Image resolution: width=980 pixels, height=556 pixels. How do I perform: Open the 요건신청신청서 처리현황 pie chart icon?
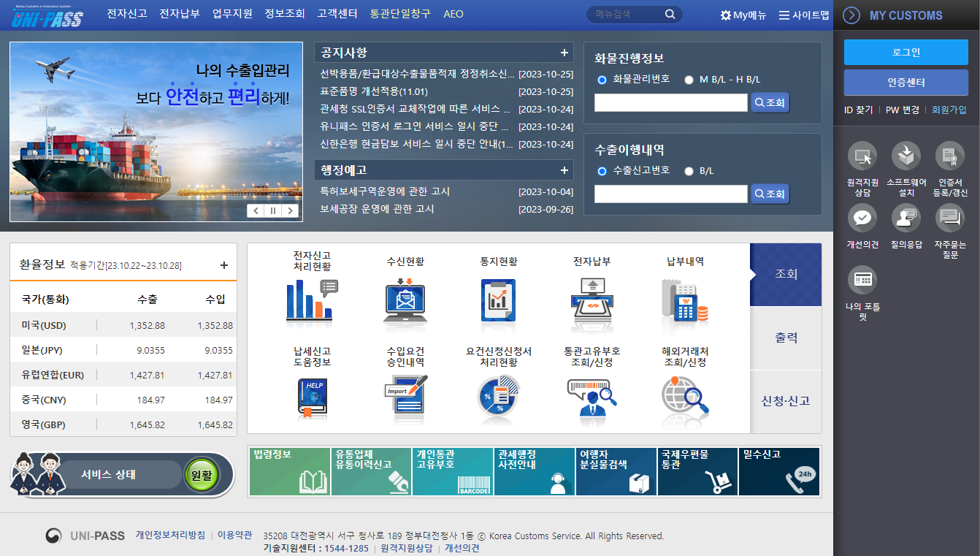(499, 397)
